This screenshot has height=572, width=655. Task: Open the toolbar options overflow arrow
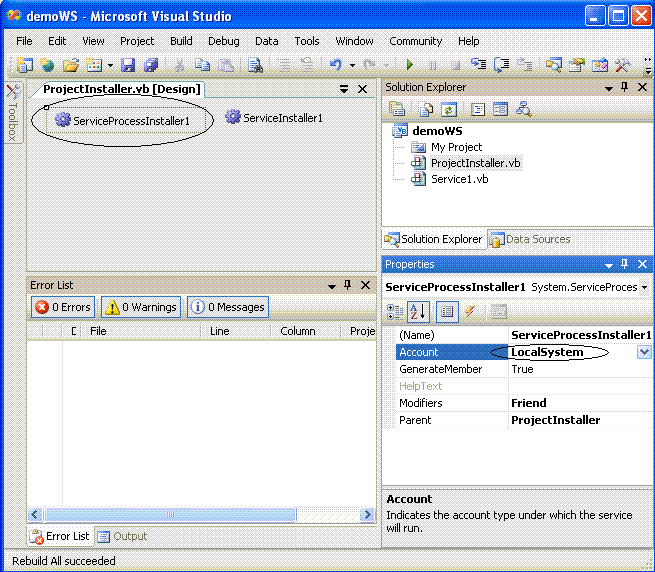pos(648,66)
